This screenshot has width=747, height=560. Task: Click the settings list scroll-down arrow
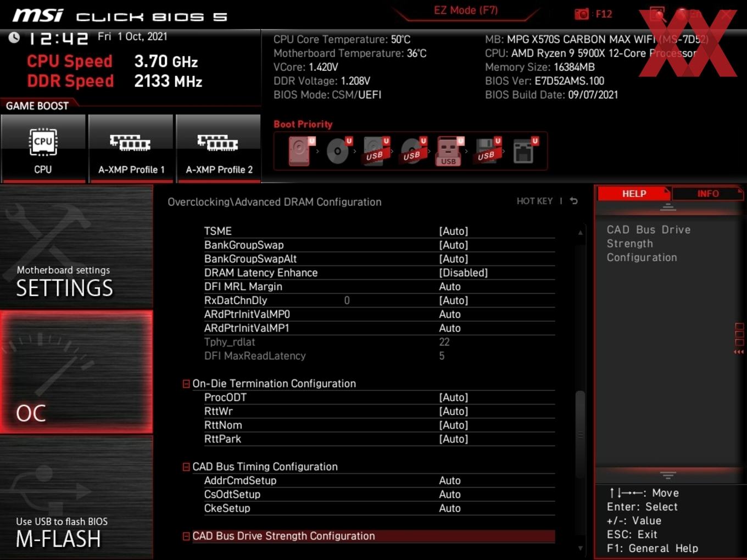(580, 548)
